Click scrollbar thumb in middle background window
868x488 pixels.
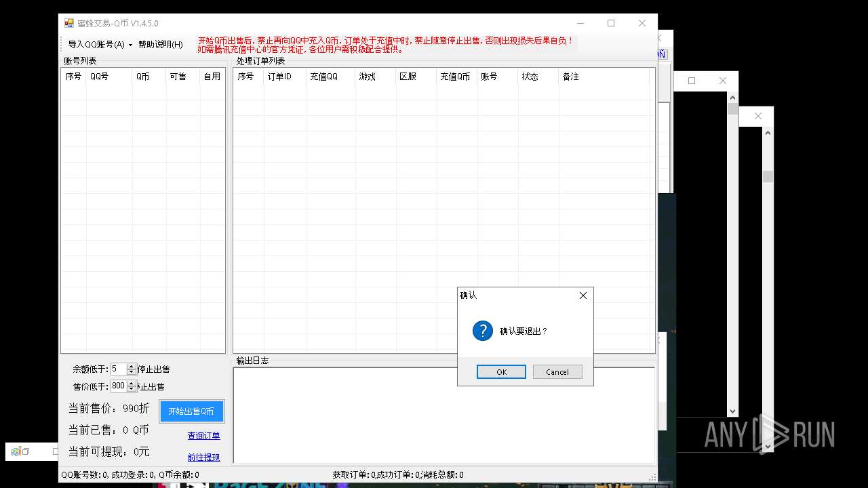pyautogui.click(x=732, y=109)
